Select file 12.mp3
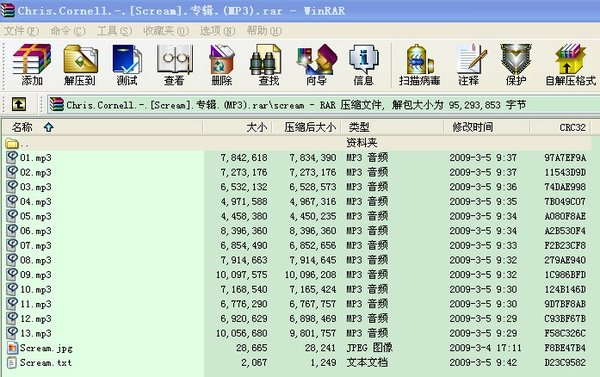Screen dimensions: 600x377 [36, 318]
